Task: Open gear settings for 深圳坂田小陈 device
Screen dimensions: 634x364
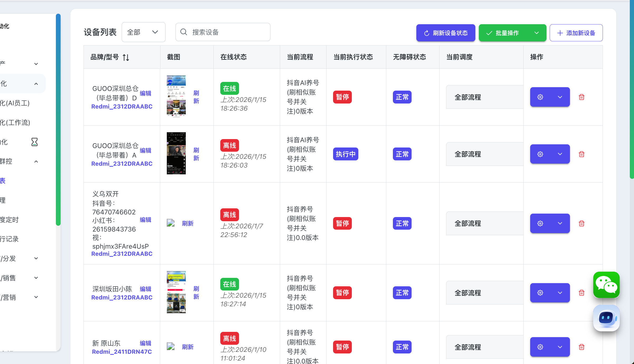Action: 540,293
